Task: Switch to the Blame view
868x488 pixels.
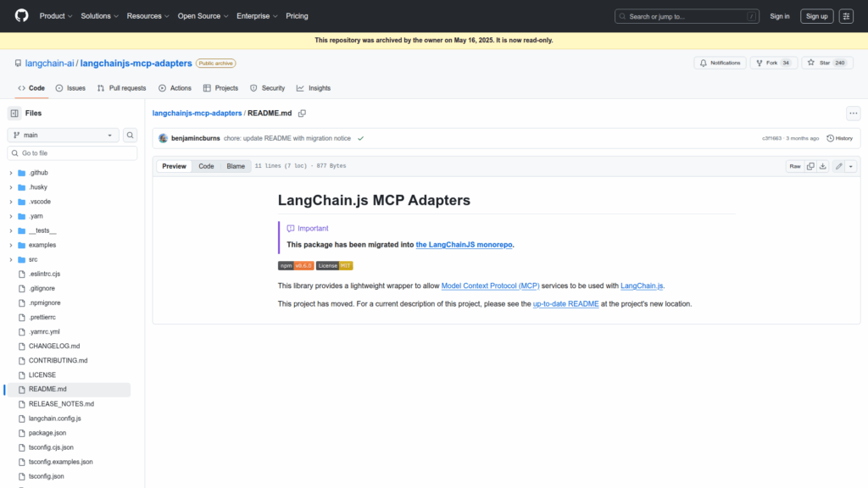Action: [x=235, y=166]
